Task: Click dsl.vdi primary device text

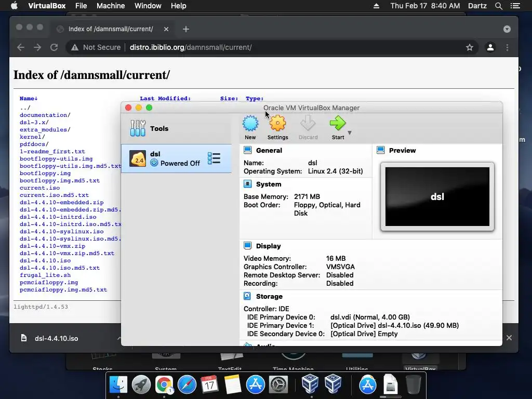Action: pos(370,317)
